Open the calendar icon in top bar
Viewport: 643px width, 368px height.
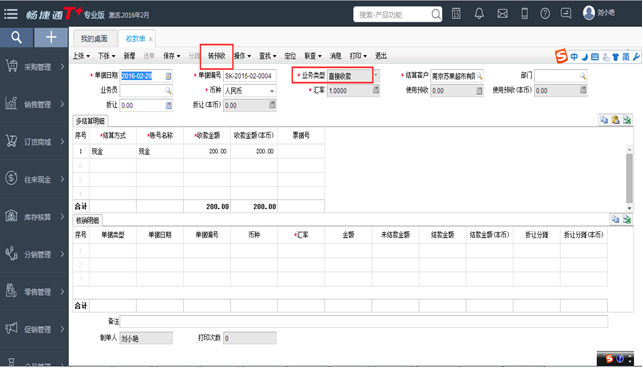coord(456,14)
